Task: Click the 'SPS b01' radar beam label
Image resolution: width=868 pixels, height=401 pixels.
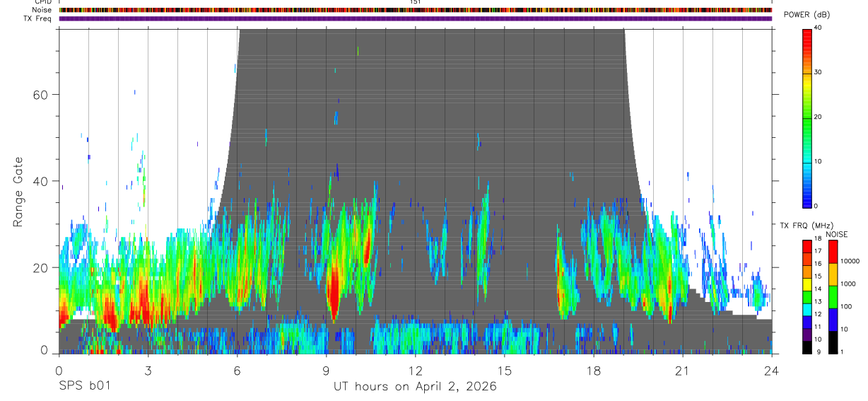Action: (84, 387)
